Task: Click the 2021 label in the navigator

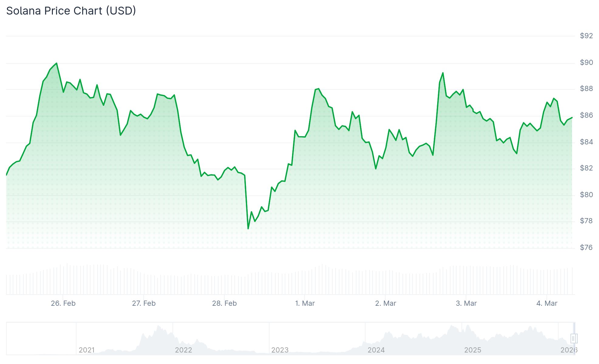Action: 87,350
